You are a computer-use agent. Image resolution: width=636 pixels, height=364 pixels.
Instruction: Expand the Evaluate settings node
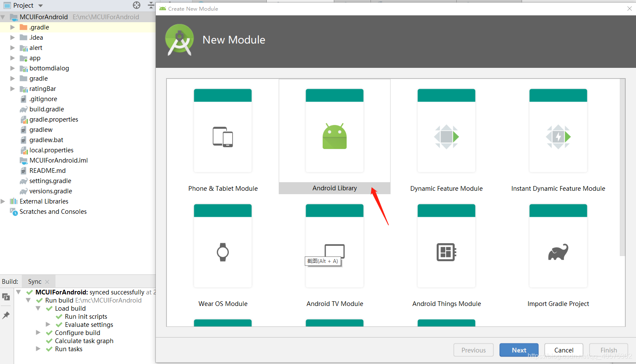pyautogui.click(x=48, y=325)
